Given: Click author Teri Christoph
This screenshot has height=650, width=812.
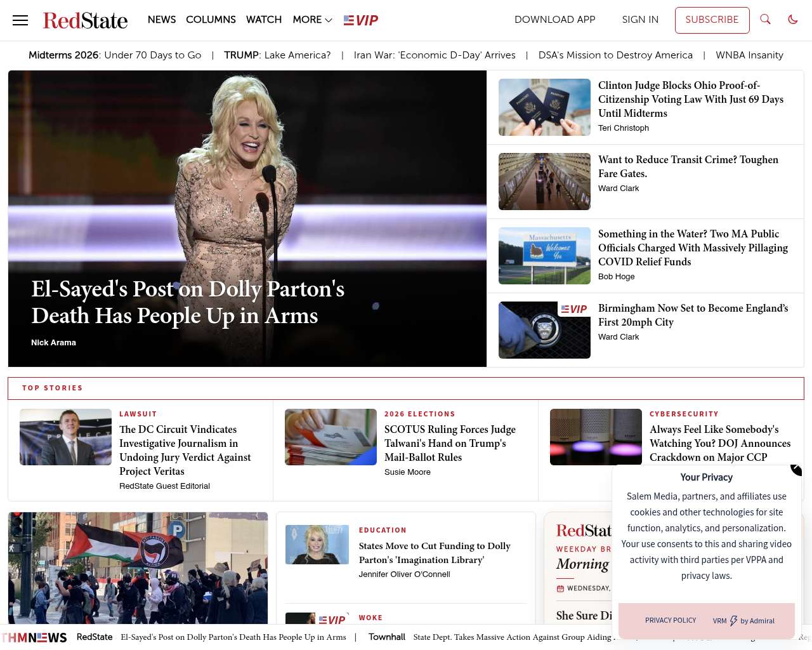Looking at the screenshot, I should tap(624, 128).
